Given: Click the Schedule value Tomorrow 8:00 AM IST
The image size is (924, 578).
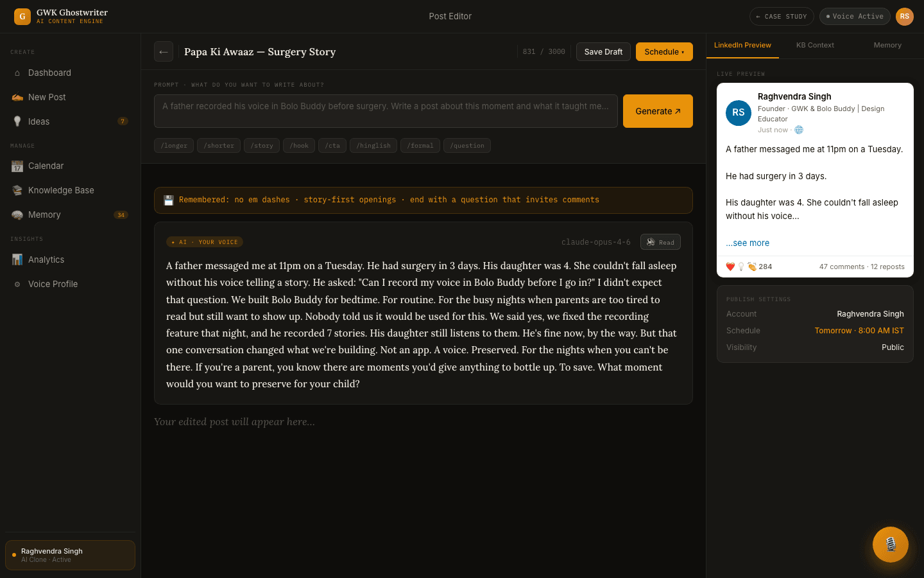Looking at the screenshot, I should pyautogui.click(x=859, y=331).
